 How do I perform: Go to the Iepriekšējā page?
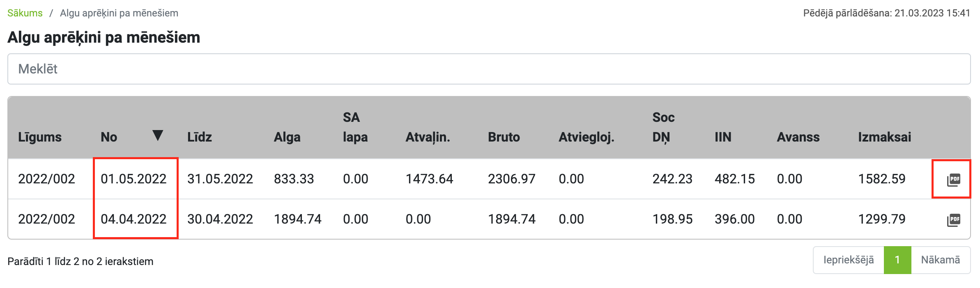[x=849, y=260]
